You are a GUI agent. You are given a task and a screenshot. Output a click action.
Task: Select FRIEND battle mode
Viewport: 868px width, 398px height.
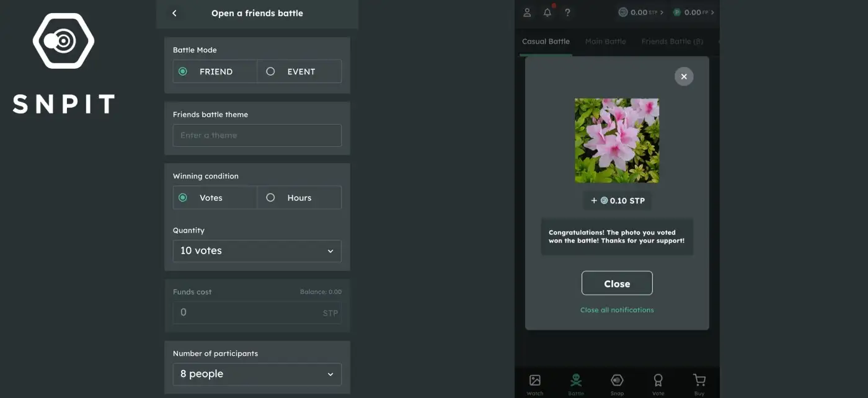[x=215, y=71]
